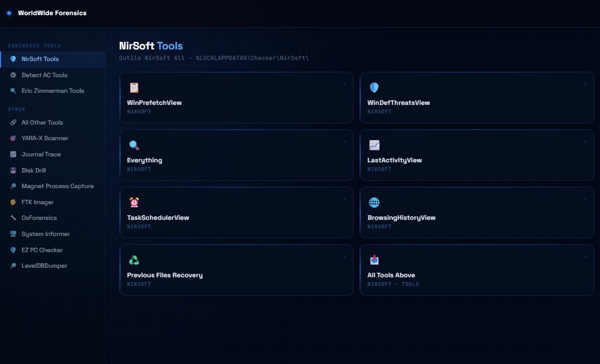Click the arrow on the LastActivityView card

(585, 142)
